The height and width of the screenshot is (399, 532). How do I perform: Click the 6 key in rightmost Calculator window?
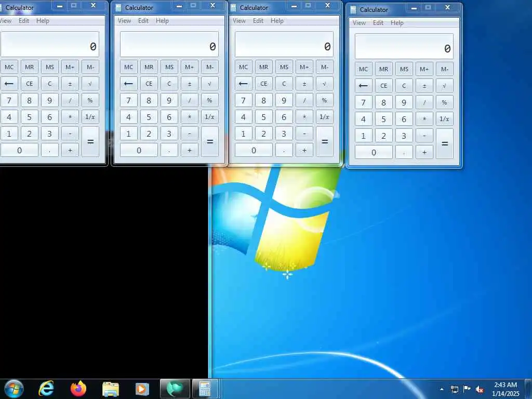point(404,119)
